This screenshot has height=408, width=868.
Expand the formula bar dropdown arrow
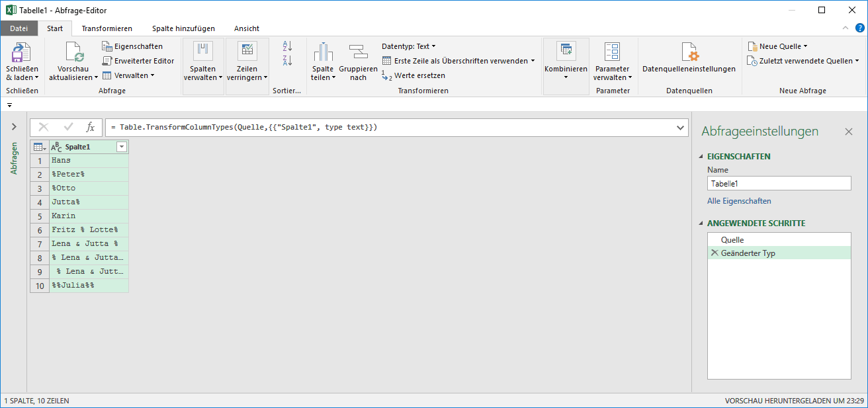point(681,127)
